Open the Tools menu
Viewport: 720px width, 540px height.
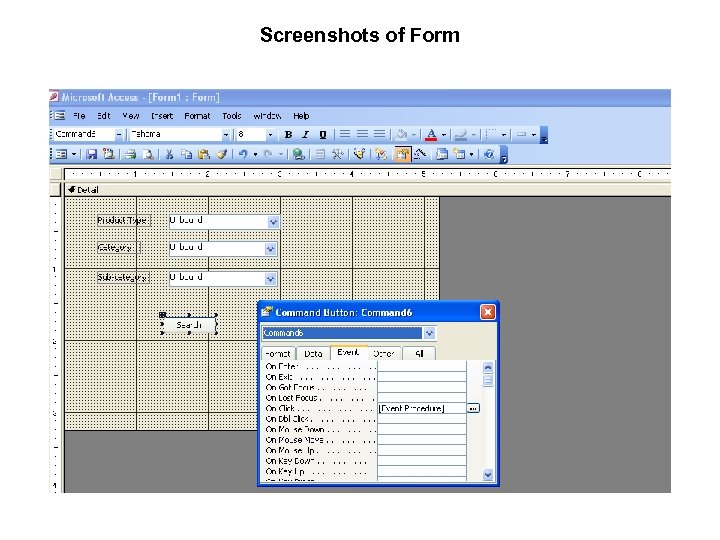(232, 116)
